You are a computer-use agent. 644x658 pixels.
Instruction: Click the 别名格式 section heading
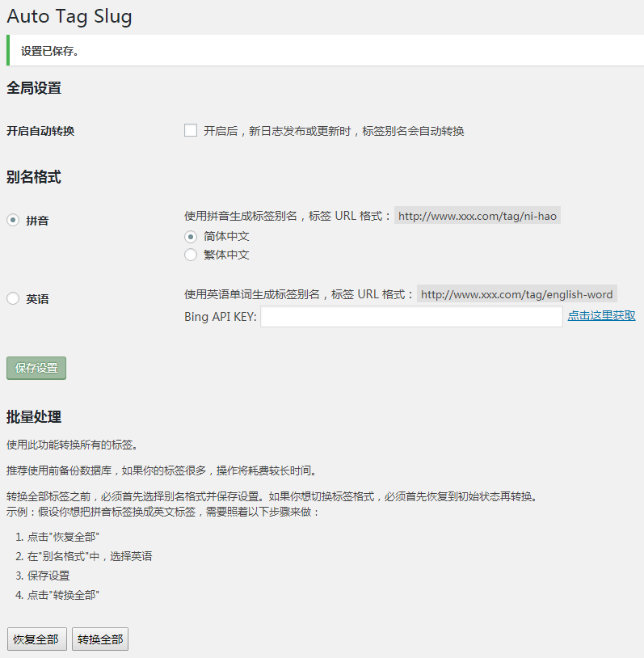pos(34,177)
